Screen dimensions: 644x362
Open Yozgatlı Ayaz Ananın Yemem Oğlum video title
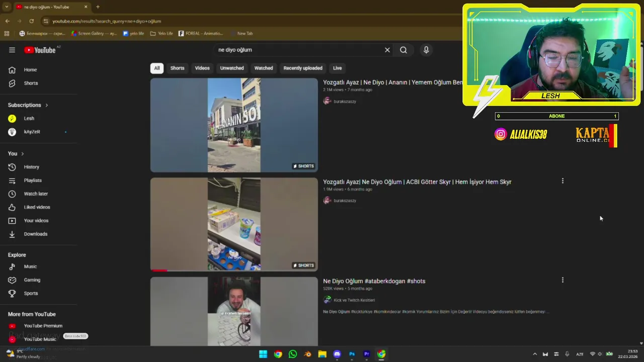392,82
